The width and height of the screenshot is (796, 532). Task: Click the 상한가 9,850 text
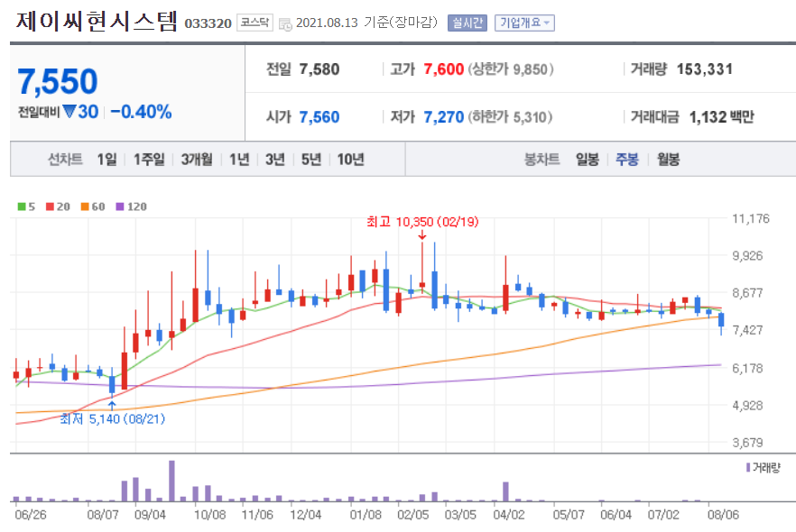(x=511, y=69)
